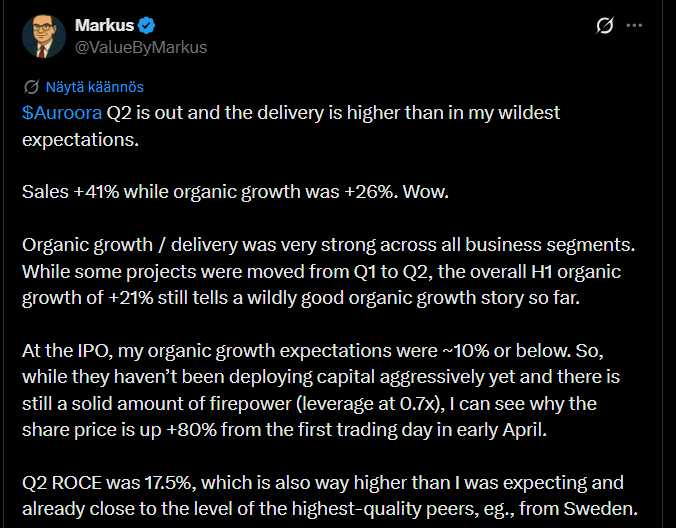Screen dimensions: 676x528
Task: Click the line starting While some projects
Action: pos(321,272)
